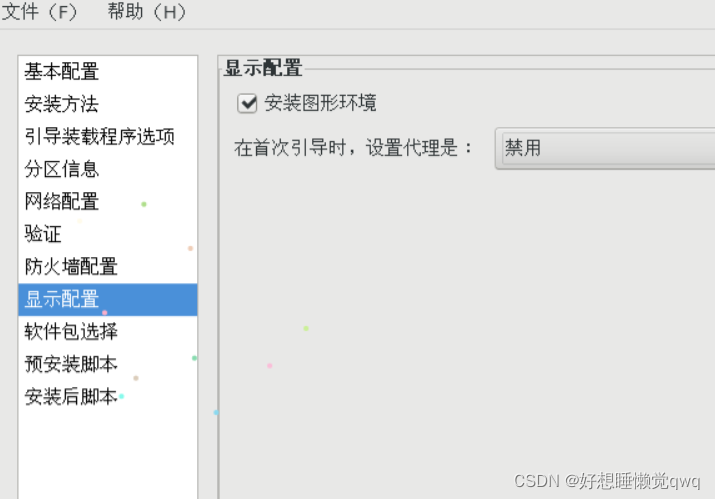Image resolution: width=715 pixels, height=499 pixels.
Task: Go to 引导装载程序选项 section
Action: [x=108, y=136]
